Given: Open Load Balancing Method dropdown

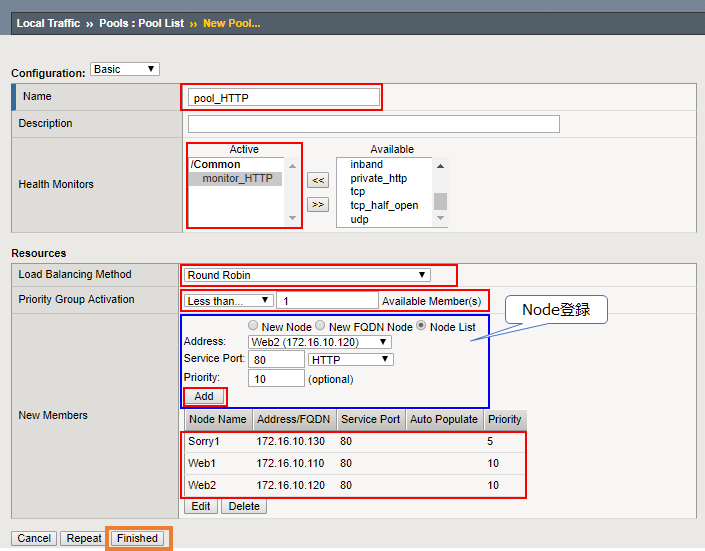Looking at the screenshot, I should 307,275.
